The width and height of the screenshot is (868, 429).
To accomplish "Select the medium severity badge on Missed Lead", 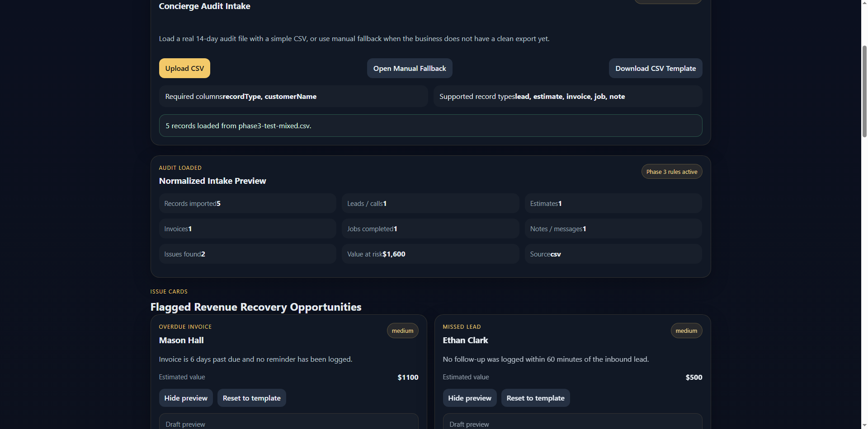I will point(686,330).
